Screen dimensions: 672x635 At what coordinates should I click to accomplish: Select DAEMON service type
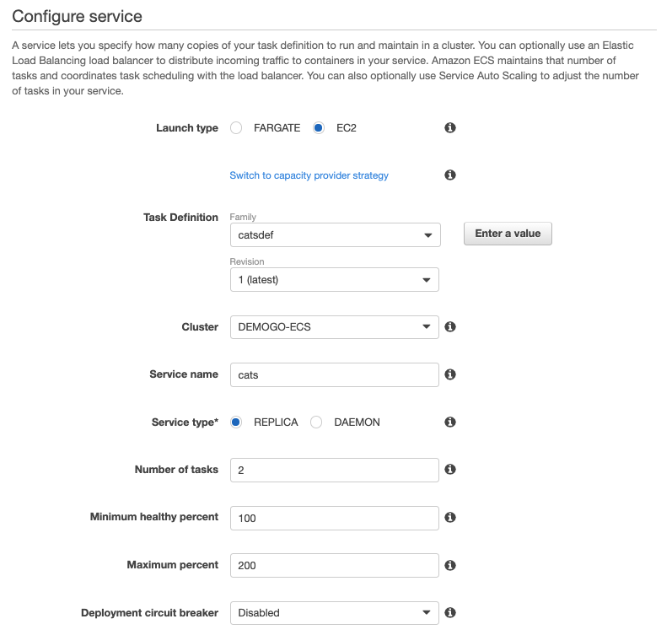(316, 422)
